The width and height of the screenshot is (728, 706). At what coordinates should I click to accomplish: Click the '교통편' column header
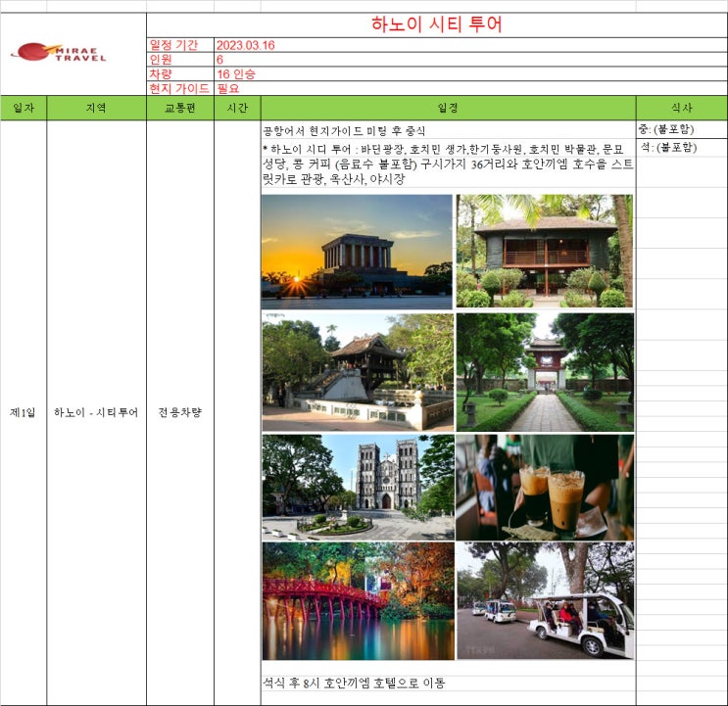click(x=180, y=108)
